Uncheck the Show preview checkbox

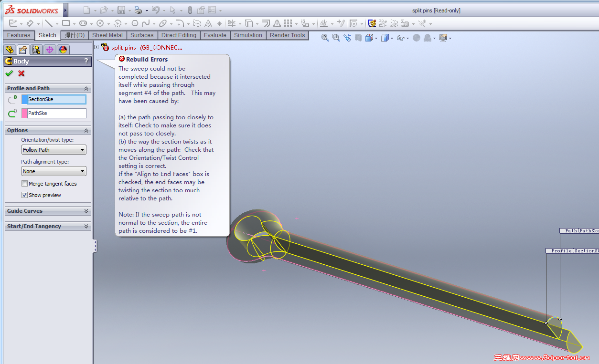pyautogui.click(x=24, y=195)
